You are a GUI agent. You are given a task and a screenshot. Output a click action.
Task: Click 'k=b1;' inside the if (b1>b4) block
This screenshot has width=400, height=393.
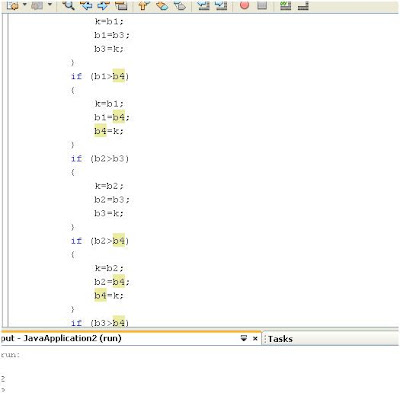click(x=109, y=104)
